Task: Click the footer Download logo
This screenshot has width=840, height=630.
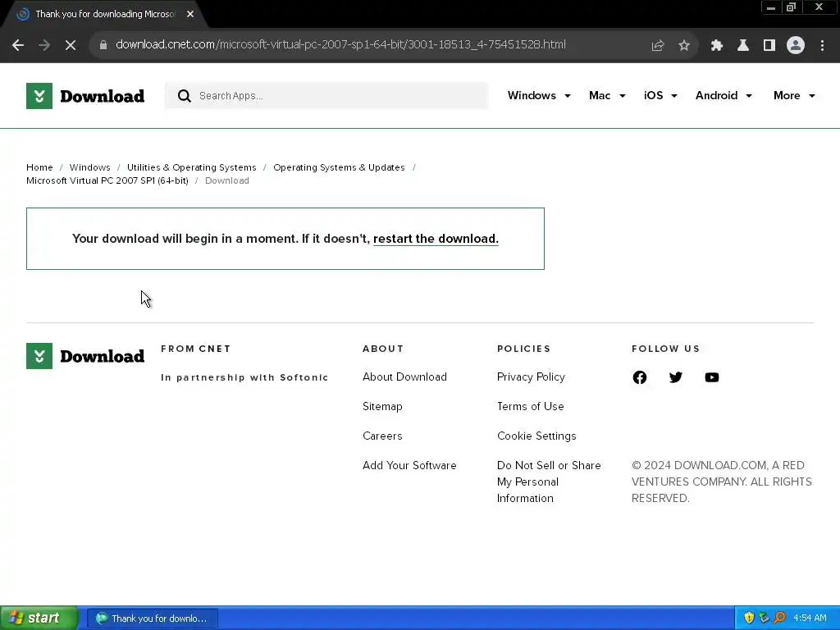Action: [x=85, y=356]
